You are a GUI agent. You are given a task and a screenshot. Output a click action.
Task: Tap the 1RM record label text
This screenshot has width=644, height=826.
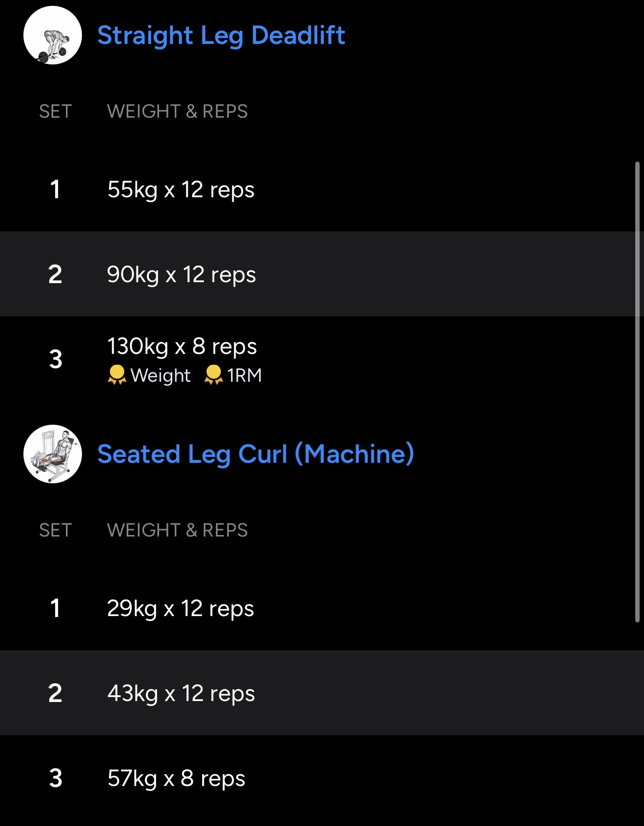coord(244,375)
